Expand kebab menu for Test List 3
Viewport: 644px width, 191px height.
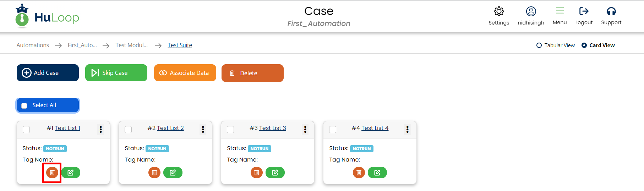tap(305, 130)
